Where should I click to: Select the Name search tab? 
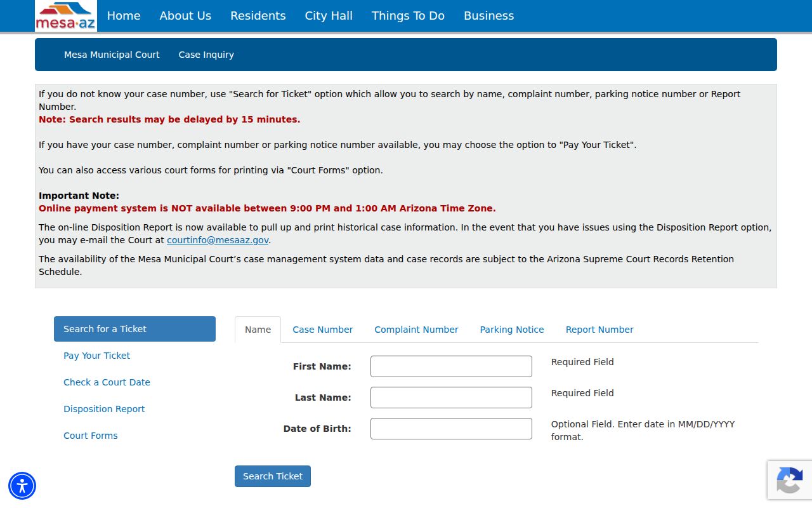(258, 330)
